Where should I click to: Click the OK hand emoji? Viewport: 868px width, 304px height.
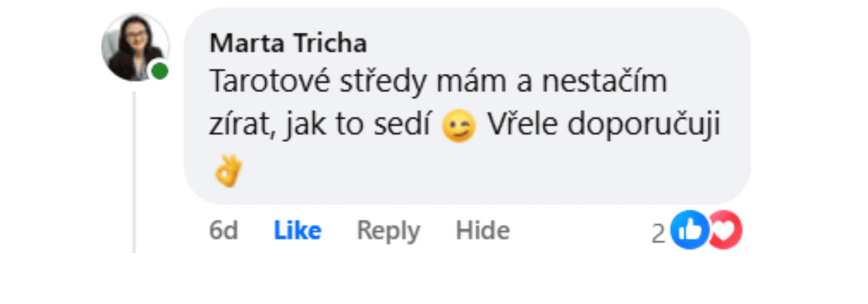[228, 170]
